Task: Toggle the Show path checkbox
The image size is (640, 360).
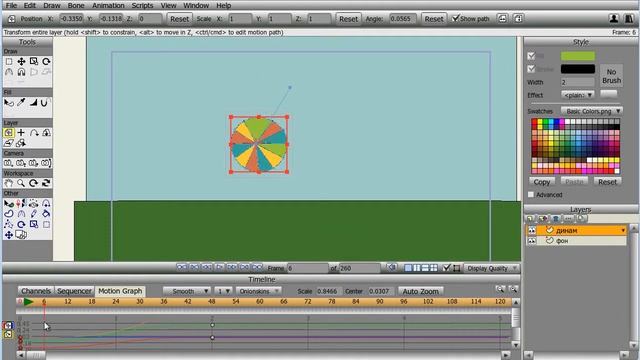Action: [x=456, y=18]
